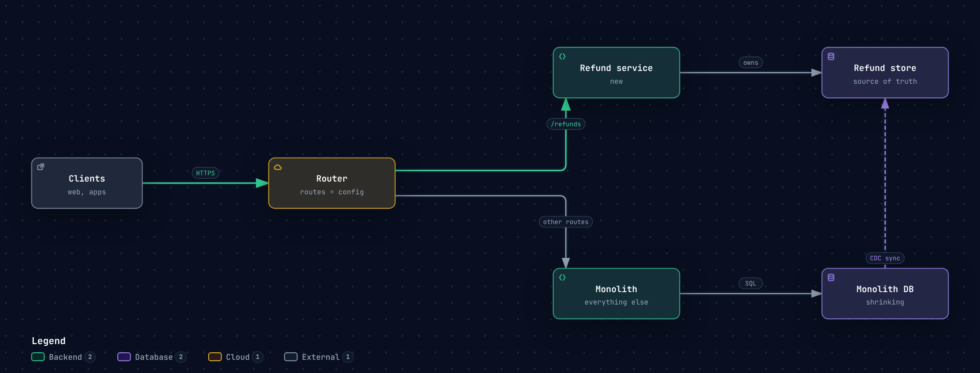Select the Refund service node title

(616, 68)
